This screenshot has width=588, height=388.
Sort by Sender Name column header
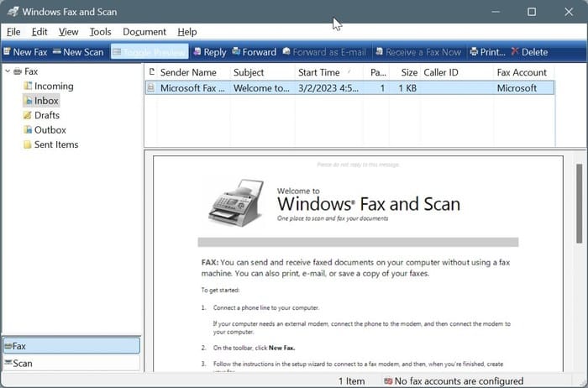pyautogui.click(x=193, y=72)
